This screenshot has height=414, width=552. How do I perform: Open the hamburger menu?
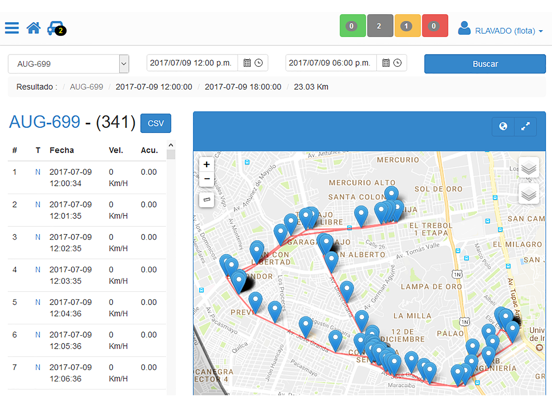click(x=12, y=28)
